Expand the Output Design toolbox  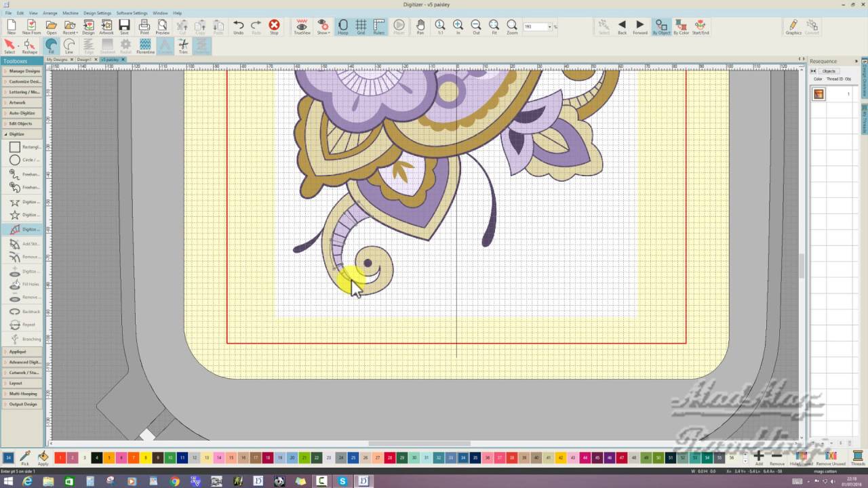pyautogui.click(x=22, y=404)
